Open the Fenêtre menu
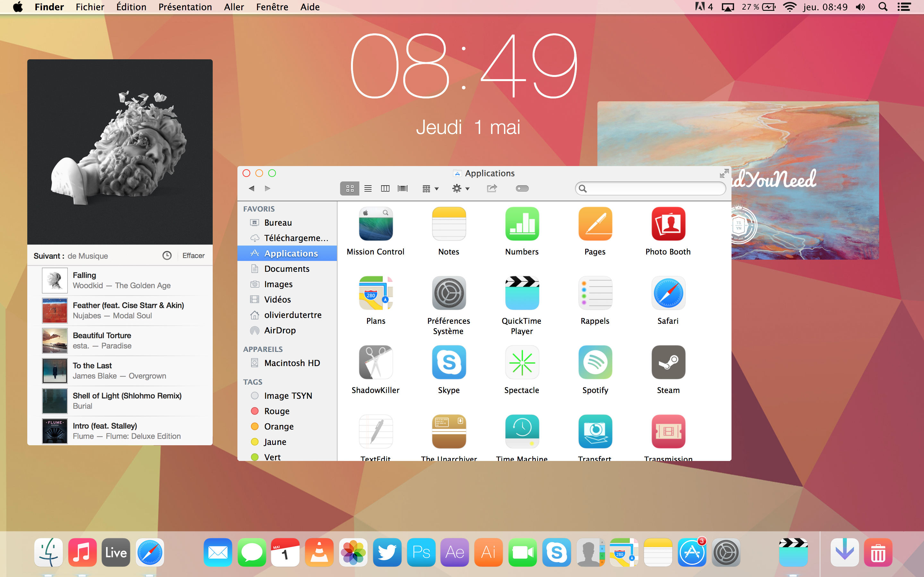Screen dimensions: 924x577 point(272,7)
